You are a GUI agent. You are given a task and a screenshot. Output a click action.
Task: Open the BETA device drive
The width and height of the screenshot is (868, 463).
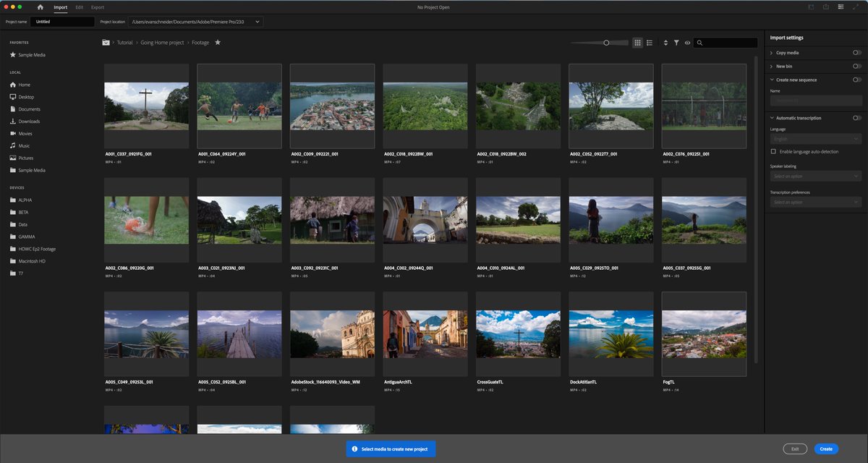click(x=20, y=212)
